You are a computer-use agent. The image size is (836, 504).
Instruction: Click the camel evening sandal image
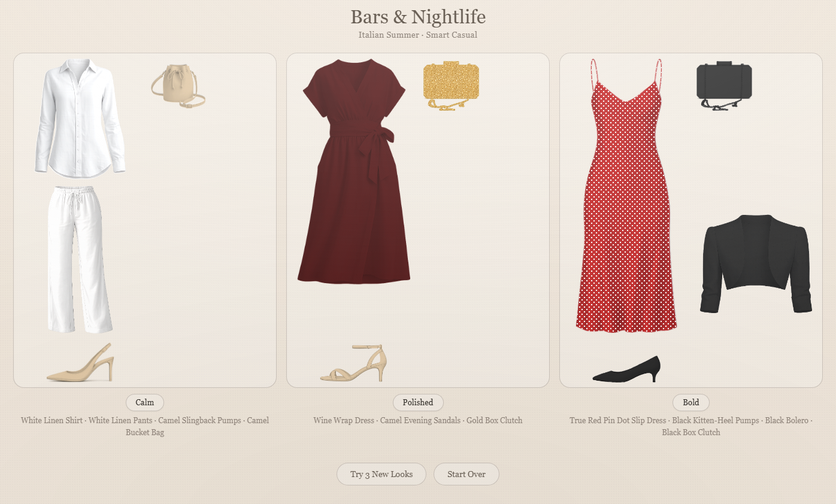click(x=354, y=363)
